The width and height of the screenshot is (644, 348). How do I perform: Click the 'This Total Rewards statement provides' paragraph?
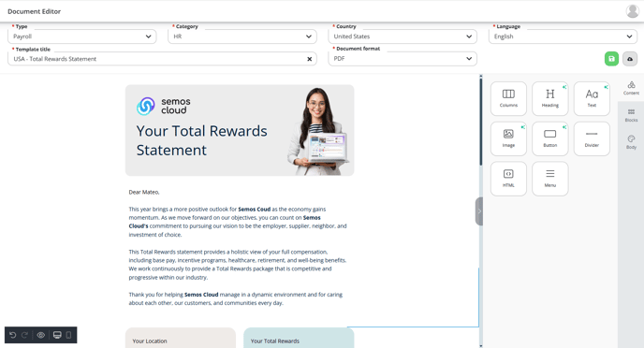click(238, 265)
